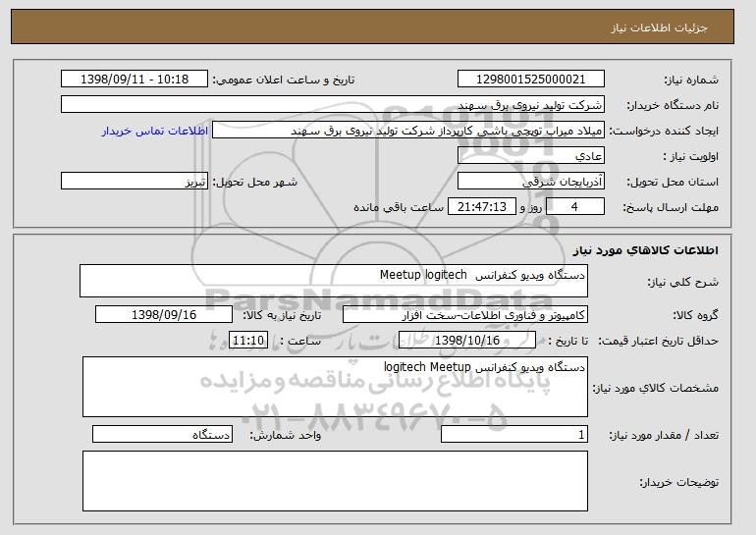Screen dimensions: 756x535
Task: Click price validity date field 1398/10/16
Action: pyautogui.click(x=467, y=341)
